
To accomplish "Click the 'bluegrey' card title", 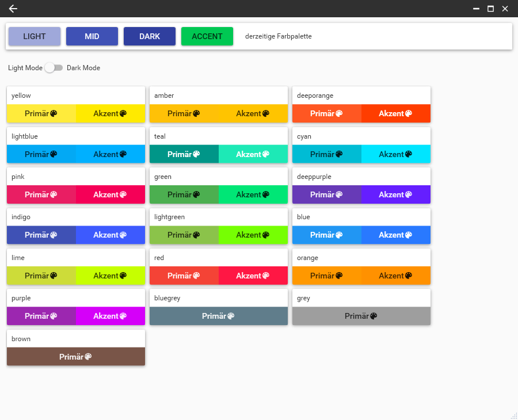I will tap(167, 298).
